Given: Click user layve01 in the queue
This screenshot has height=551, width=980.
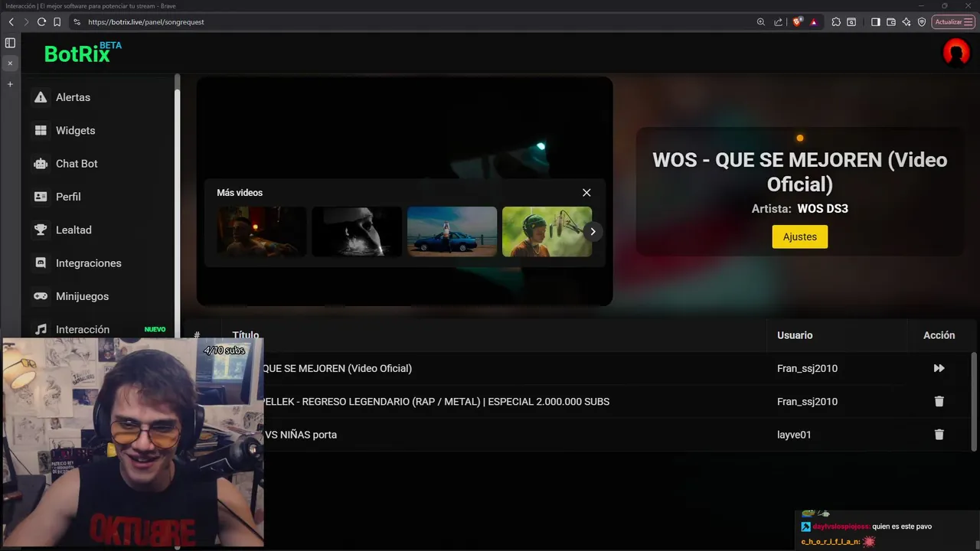Looking at the screenshot, I should (x=794, y=435).
